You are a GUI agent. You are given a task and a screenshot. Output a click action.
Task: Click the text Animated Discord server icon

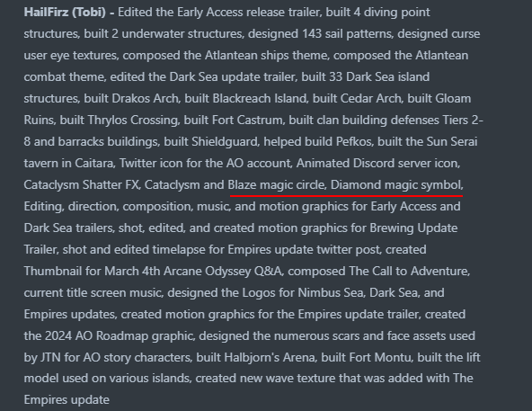point(377,163)
